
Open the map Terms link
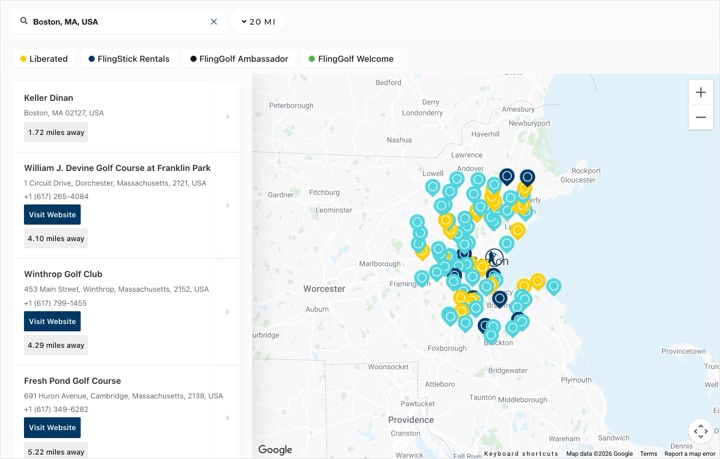point(648,453)
